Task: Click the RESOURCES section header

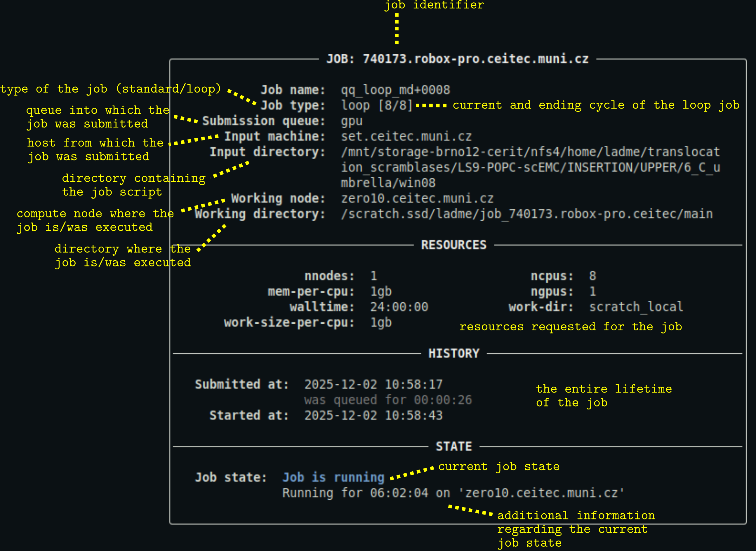Action: click(454, 245)
